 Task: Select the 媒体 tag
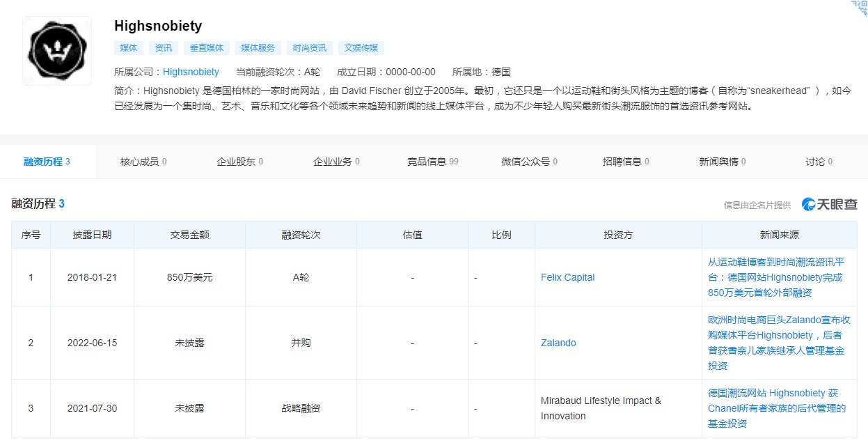click(129, 48)
